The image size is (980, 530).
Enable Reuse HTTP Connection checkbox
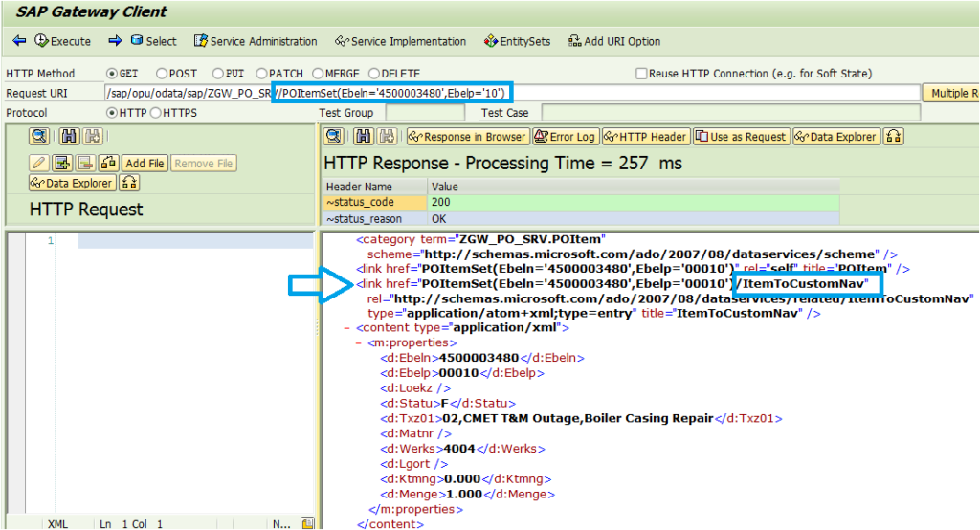point(641,74)
